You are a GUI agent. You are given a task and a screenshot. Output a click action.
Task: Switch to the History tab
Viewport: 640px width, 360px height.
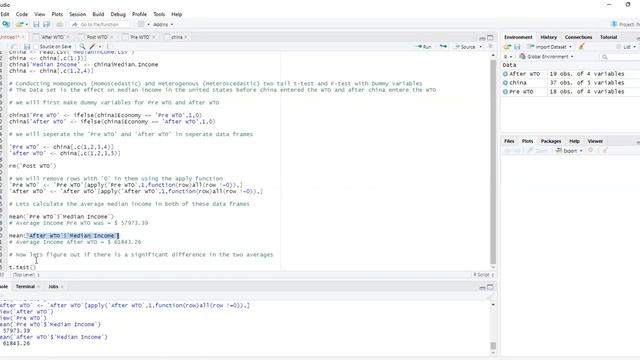click(x=549, y=37)
